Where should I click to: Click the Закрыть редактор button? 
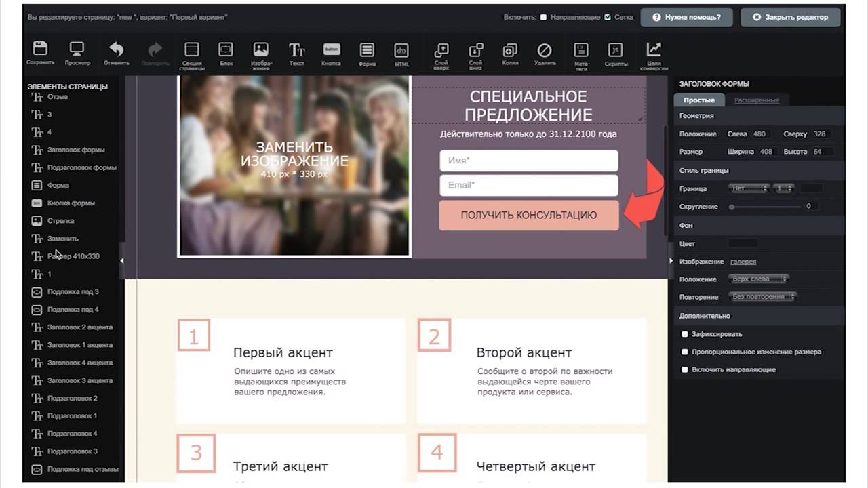tap(791, 18)
